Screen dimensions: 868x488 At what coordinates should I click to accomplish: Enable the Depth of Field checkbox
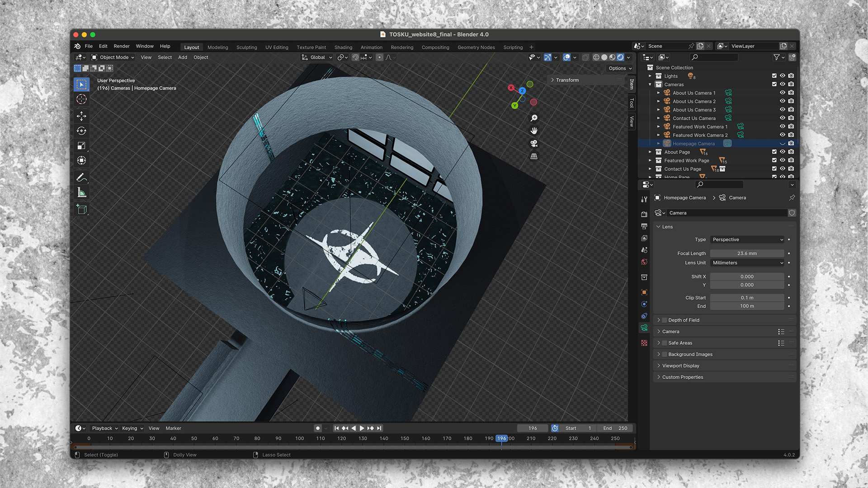tap(665, 320)
